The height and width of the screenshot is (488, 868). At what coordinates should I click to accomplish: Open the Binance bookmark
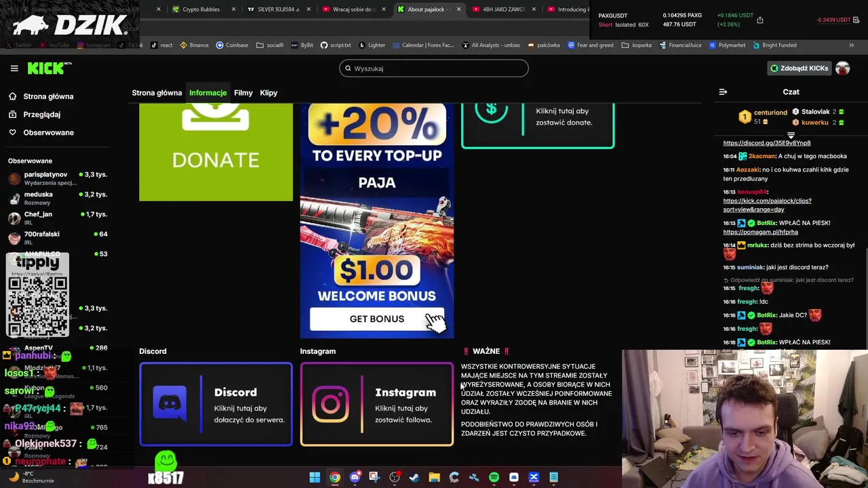[x=194, y=45]
